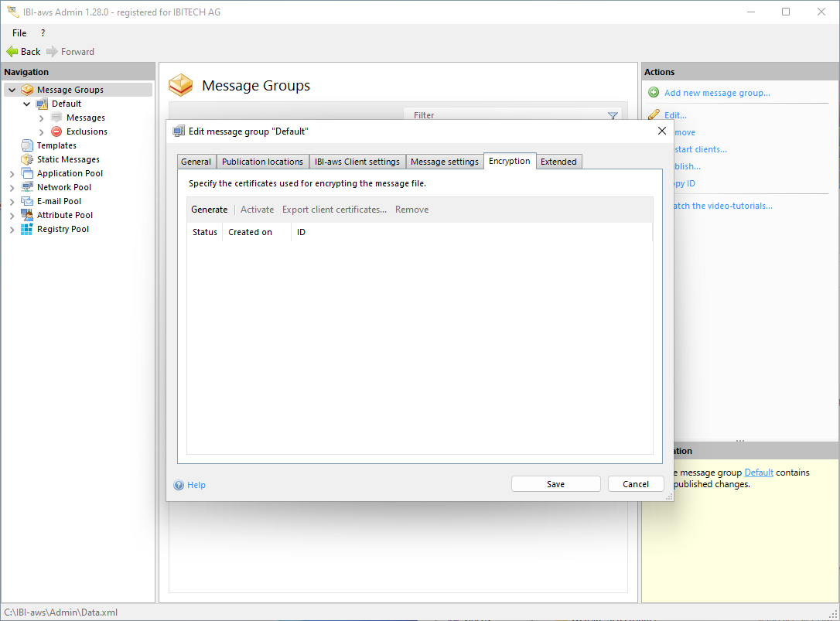Image resolution: width=840 pixels, height=621 pixels.
Task: Click Generate to create a certificate
Action: [210, 210]
